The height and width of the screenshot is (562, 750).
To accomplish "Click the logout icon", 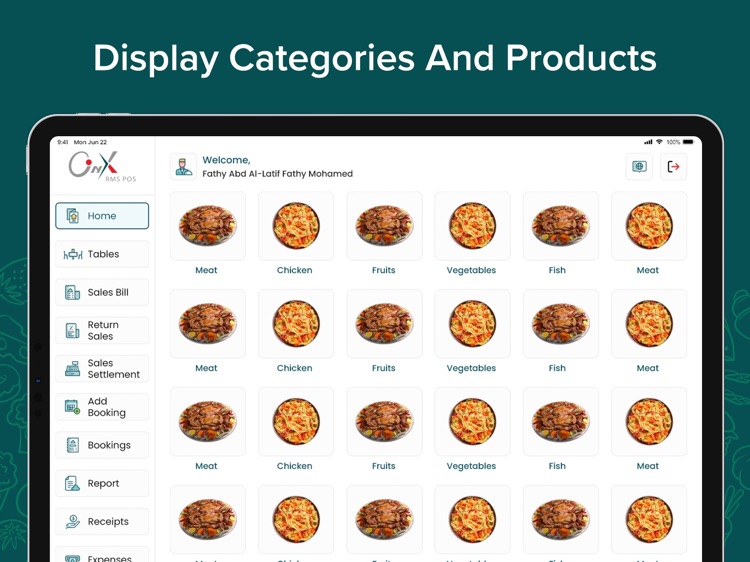I will click(x=673, y=166).
